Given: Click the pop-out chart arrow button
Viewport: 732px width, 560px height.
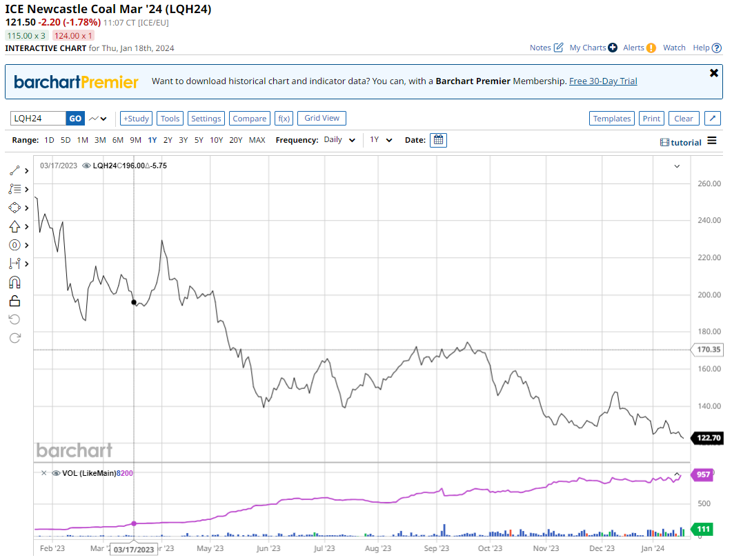Looking at the screenshot, I should (x=713, y=119).
